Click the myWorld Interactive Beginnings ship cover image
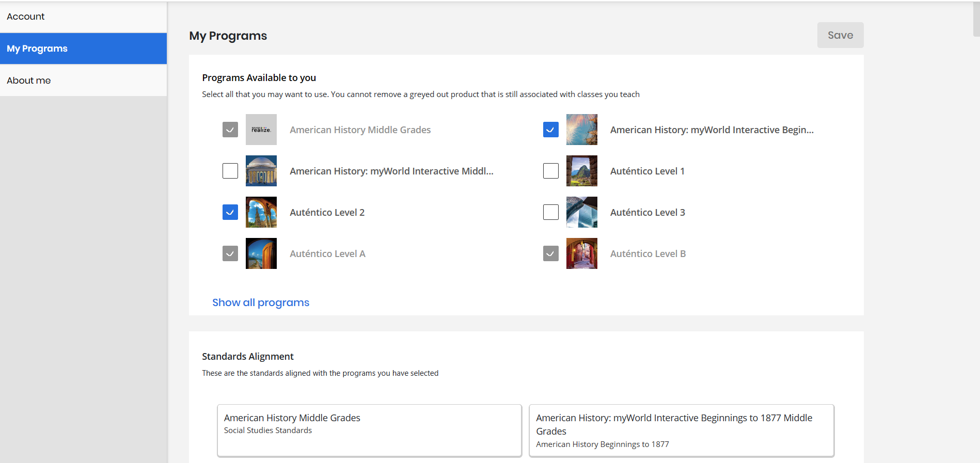Image resolution: width=980 pixels, height=463 pixels. (581, 130)
